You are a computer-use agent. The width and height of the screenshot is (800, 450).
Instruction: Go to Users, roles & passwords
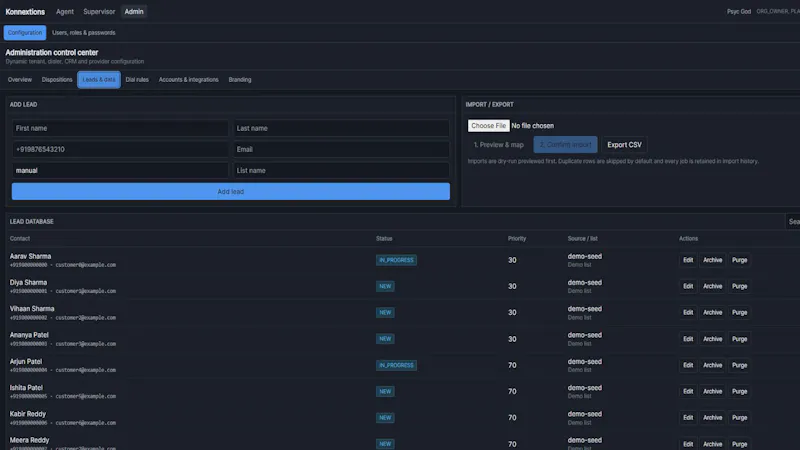[x=84, y=33]
